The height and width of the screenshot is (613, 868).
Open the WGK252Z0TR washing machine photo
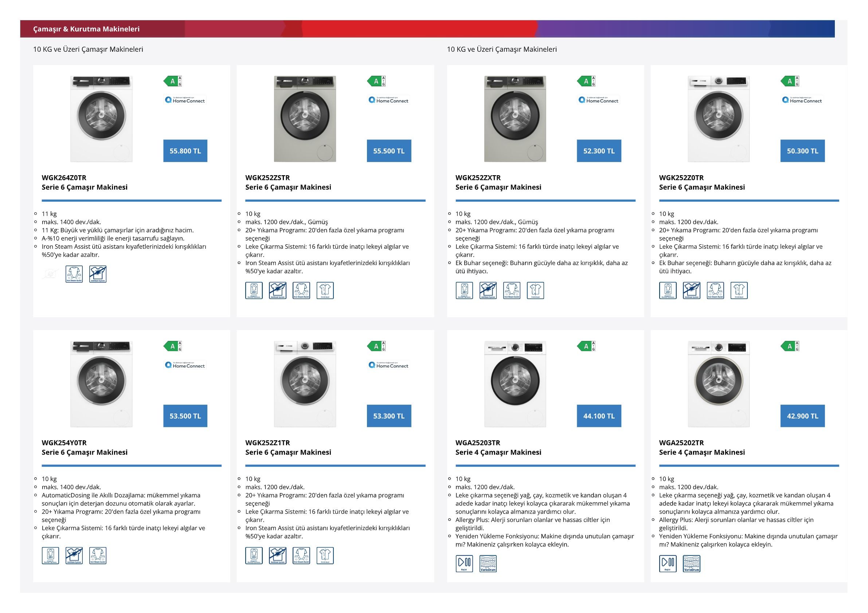pos(719,119)
